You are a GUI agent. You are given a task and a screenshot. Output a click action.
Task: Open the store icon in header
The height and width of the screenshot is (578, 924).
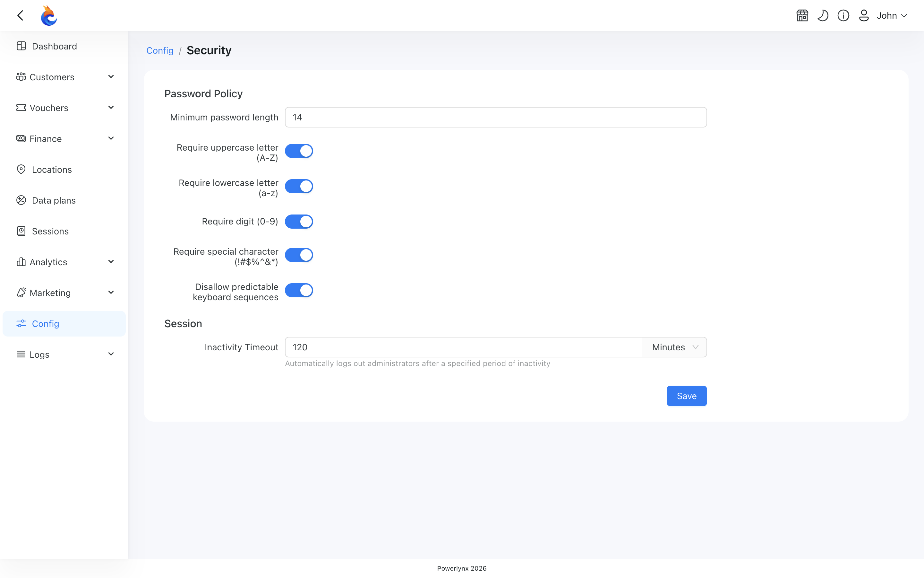tap(802, 15)
